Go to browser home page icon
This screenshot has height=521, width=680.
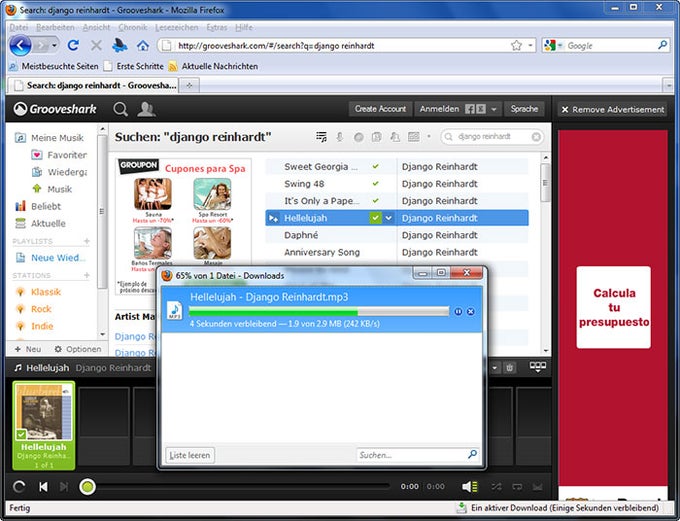tap(143, 45)
